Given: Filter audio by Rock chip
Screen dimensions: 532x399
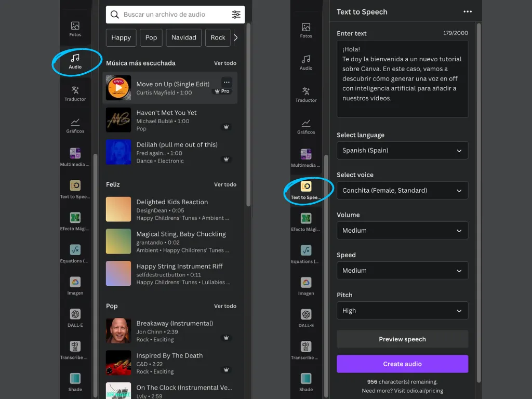Looking at the screenshot, I should (218, 37).
